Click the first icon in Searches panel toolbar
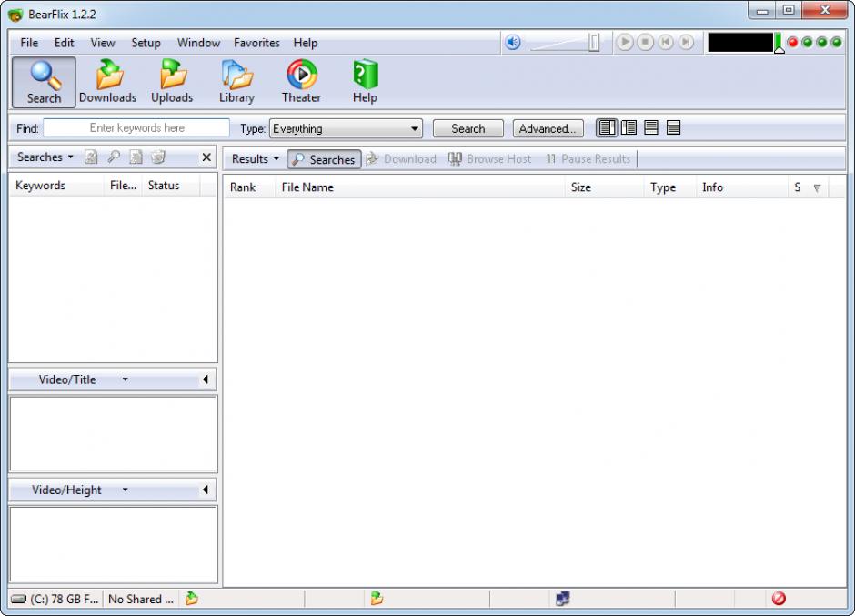The height and width of the screenshot is (616, 855). point(91,157)
